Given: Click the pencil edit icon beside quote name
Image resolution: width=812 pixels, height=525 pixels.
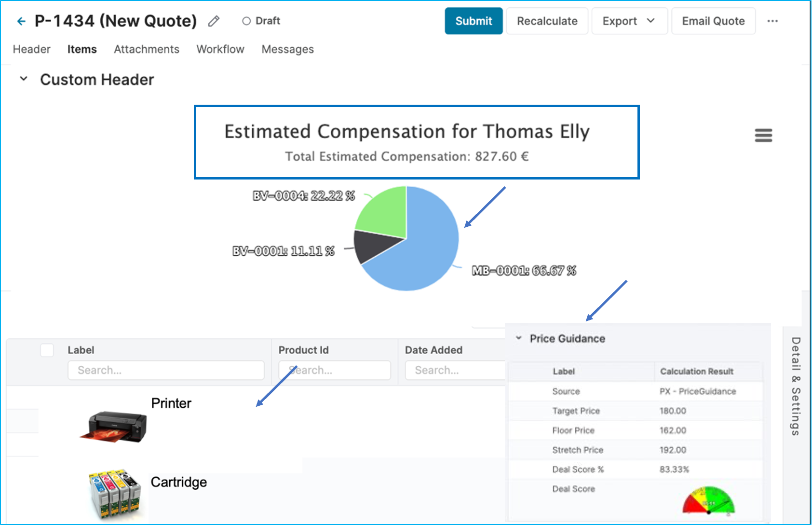Looking at the screenshot, I should click(214, 21).
